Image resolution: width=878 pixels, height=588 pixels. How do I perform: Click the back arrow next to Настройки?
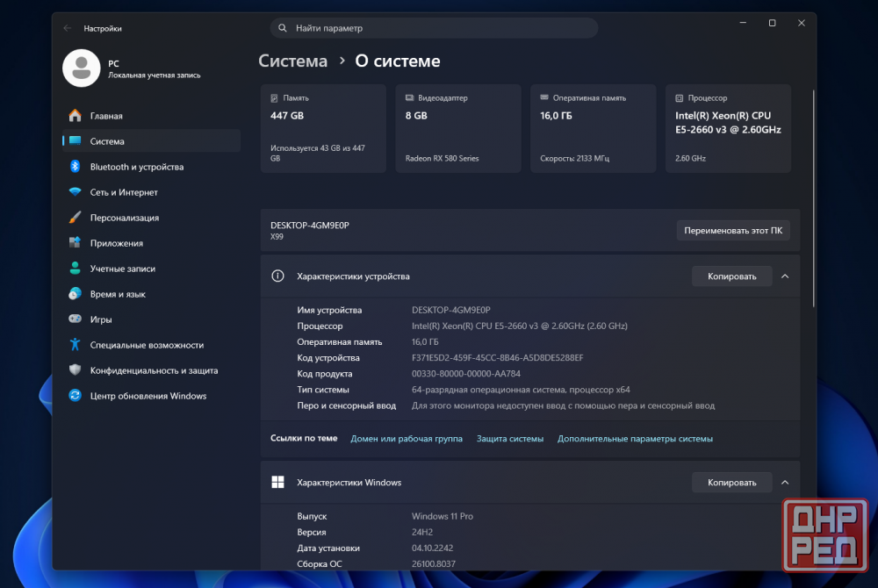(68, 28)
